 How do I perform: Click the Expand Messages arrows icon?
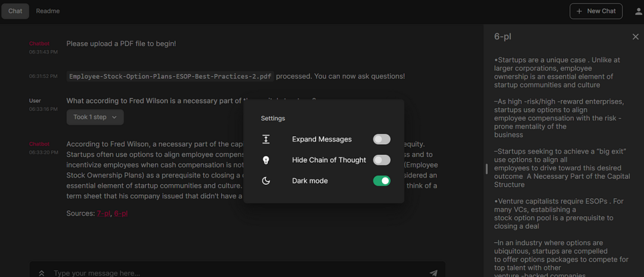coord(266,139)
